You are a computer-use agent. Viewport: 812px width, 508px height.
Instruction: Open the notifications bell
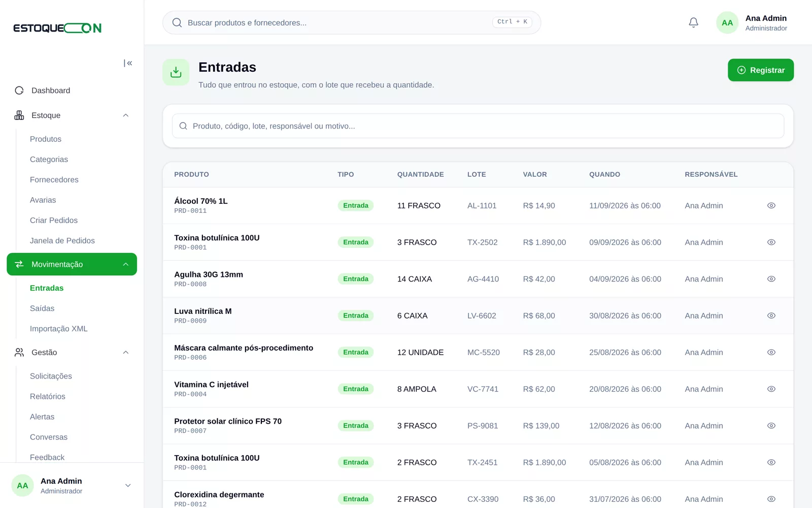point(693,22)
